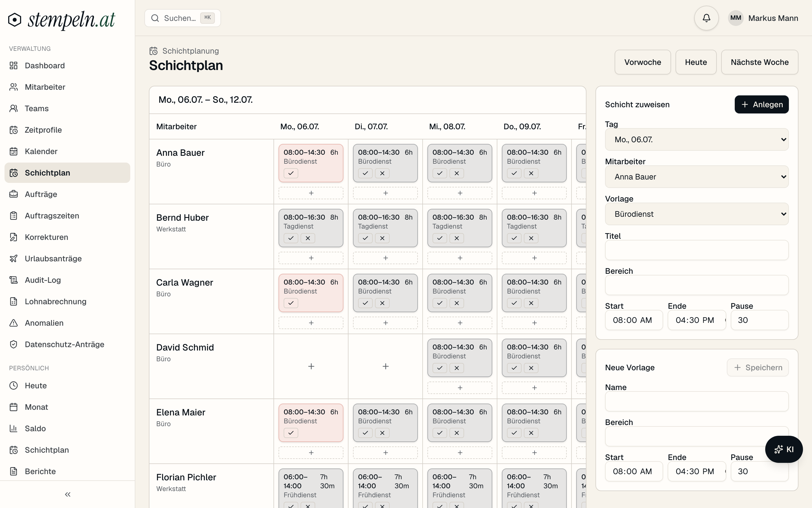The width and height of the screenshot is (812, 508).
Task: Jump to Heute in schedule header
Action: pos(696,62)
